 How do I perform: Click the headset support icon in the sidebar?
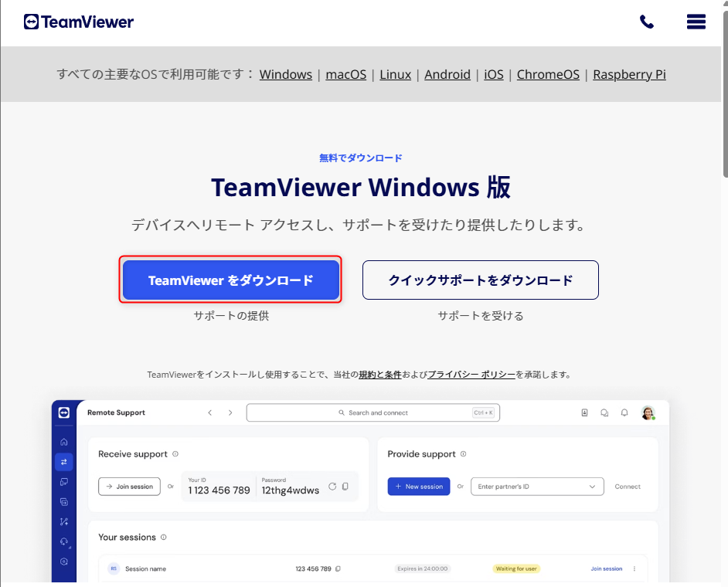(x=64, y=541)
